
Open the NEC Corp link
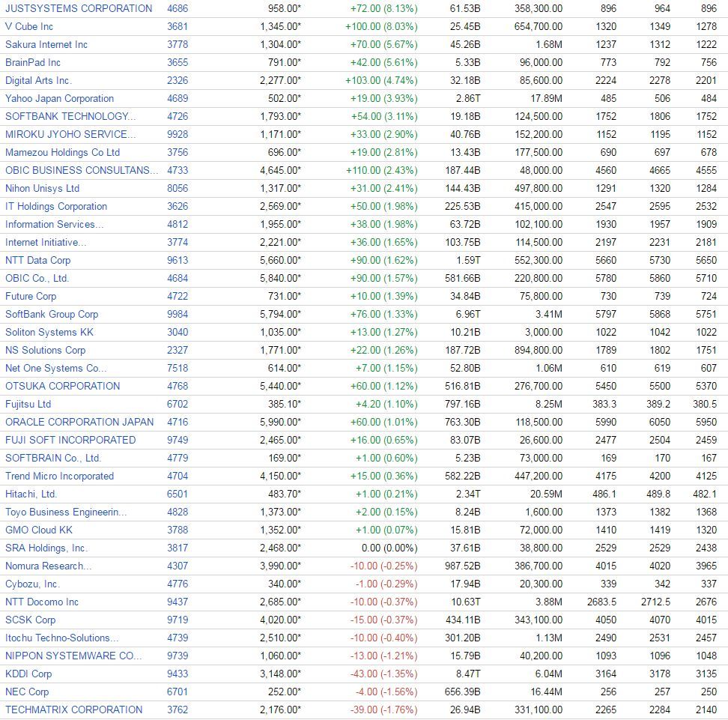[27, 692]
